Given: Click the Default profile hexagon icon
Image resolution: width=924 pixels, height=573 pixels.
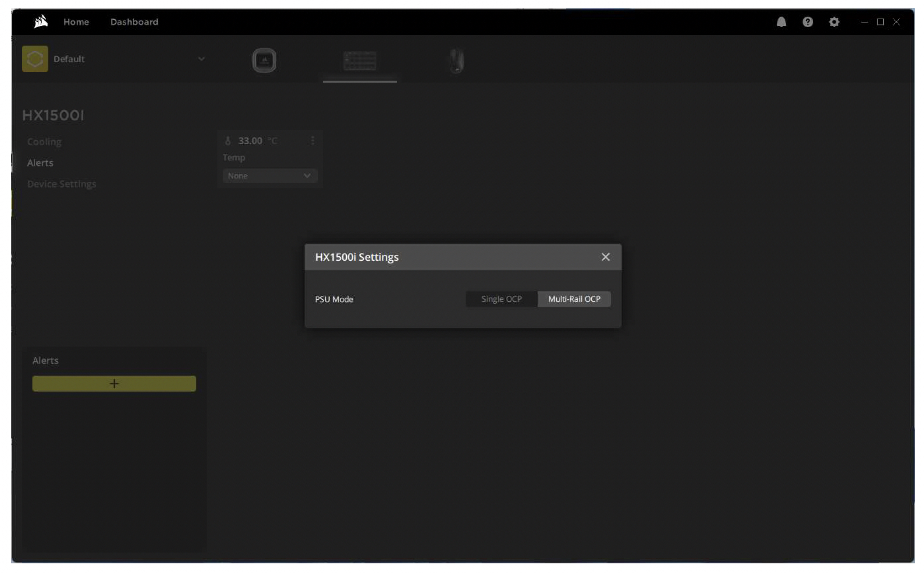Looking at the screenshot, I should coord(35,59).
